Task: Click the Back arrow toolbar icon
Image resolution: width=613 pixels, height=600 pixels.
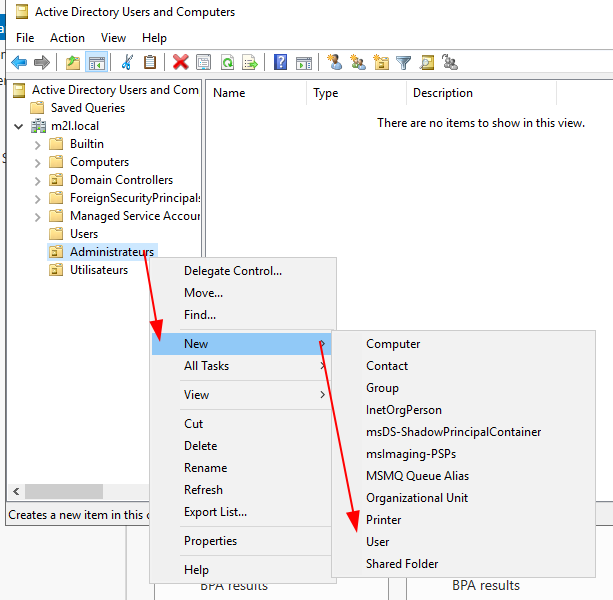Action: (x=19, y=62)
